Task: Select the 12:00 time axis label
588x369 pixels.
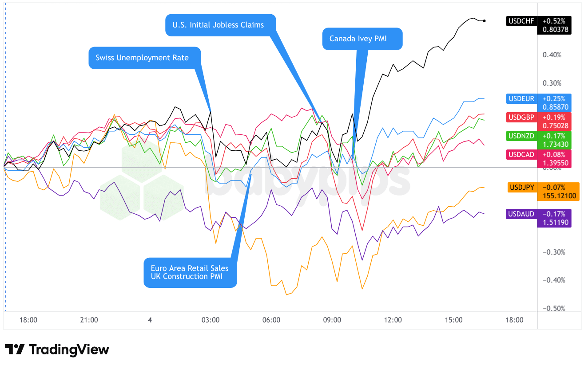Action: pos(393,320)
